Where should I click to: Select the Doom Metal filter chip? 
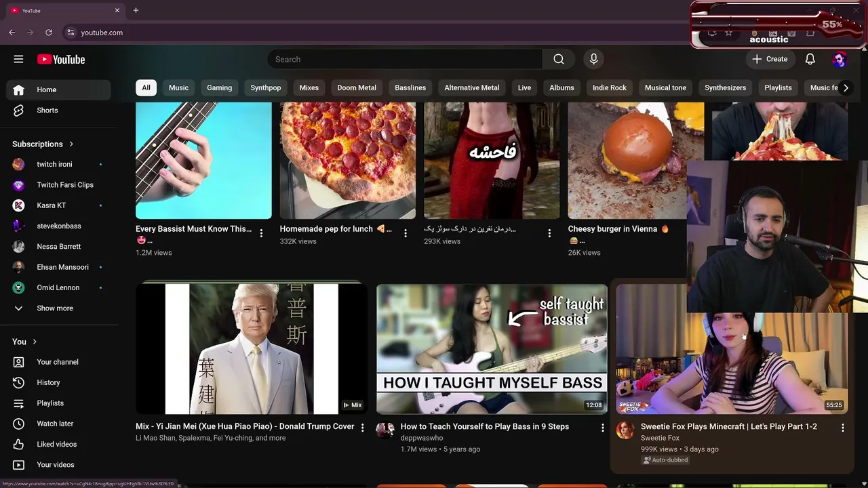click(x=357, y=87)
